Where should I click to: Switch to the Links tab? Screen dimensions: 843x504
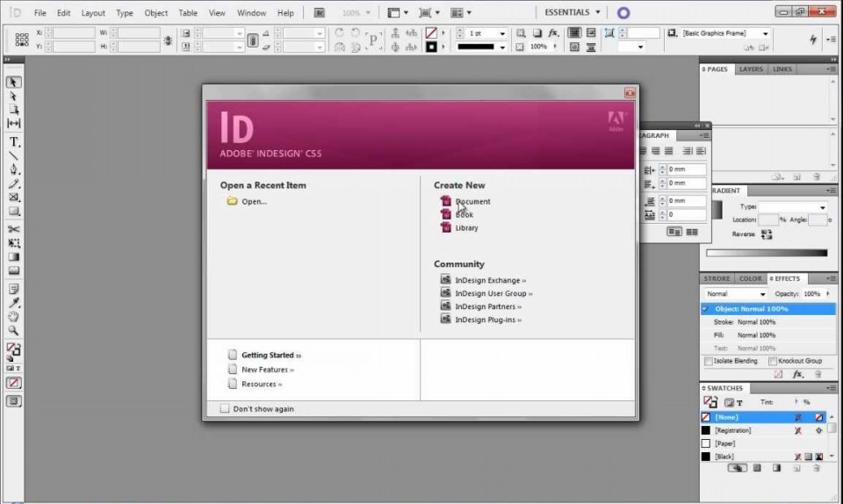(x=782, y=69)
